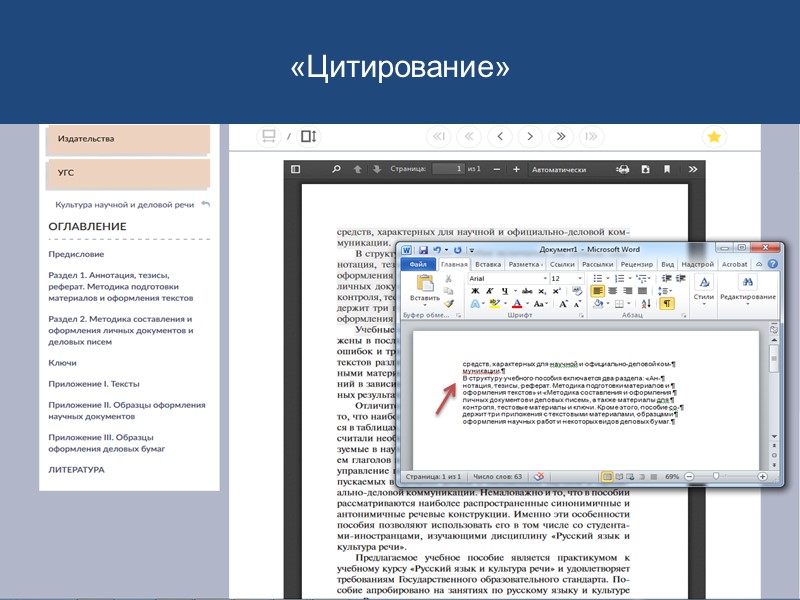Toggle paragraph marks (¶) display

(666, 304)
